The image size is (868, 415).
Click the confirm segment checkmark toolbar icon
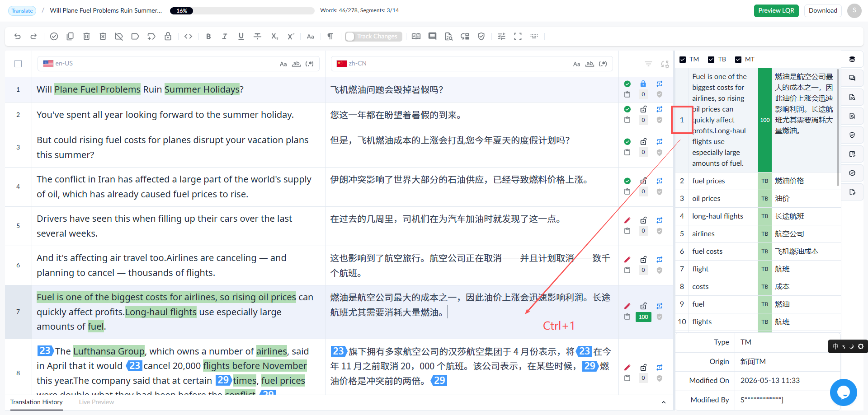(54, 37)
